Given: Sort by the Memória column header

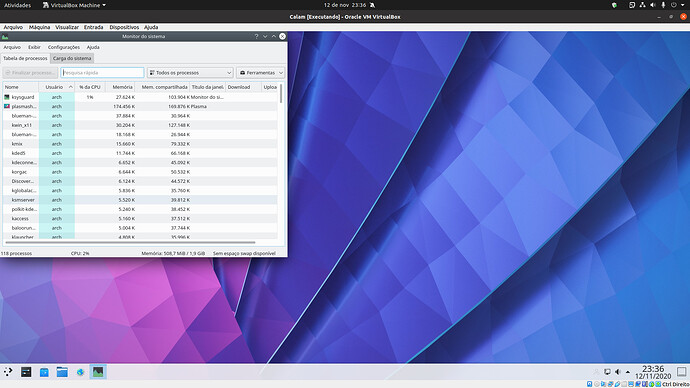Looking at the screenshot, I should click(120, 87).
